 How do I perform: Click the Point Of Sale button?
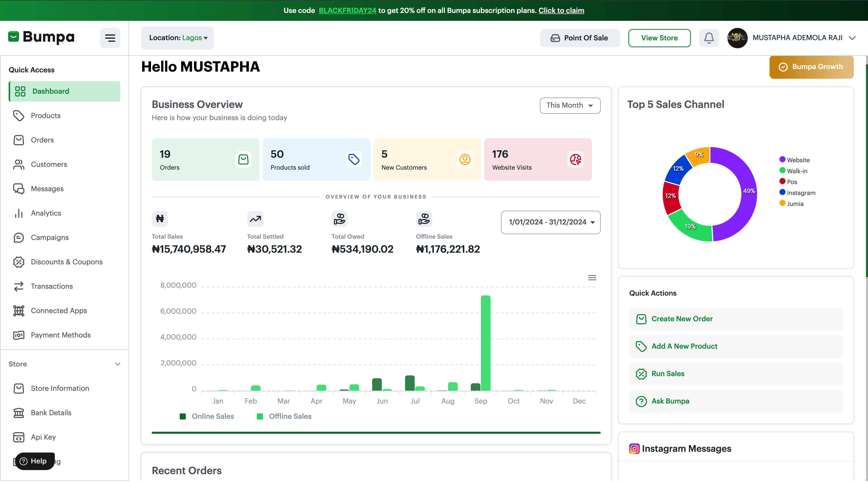click(580, 38)
